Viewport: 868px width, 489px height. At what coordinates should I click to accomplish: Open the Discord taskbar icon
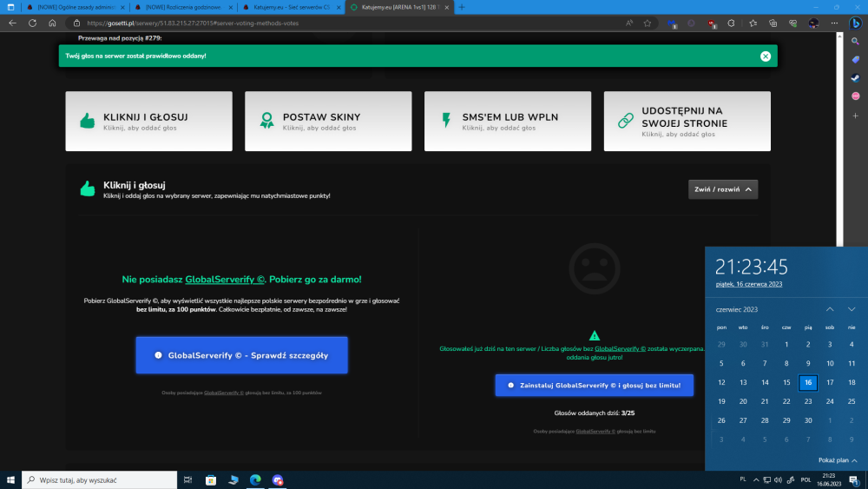pyautogui.click(x=278, y=480)
